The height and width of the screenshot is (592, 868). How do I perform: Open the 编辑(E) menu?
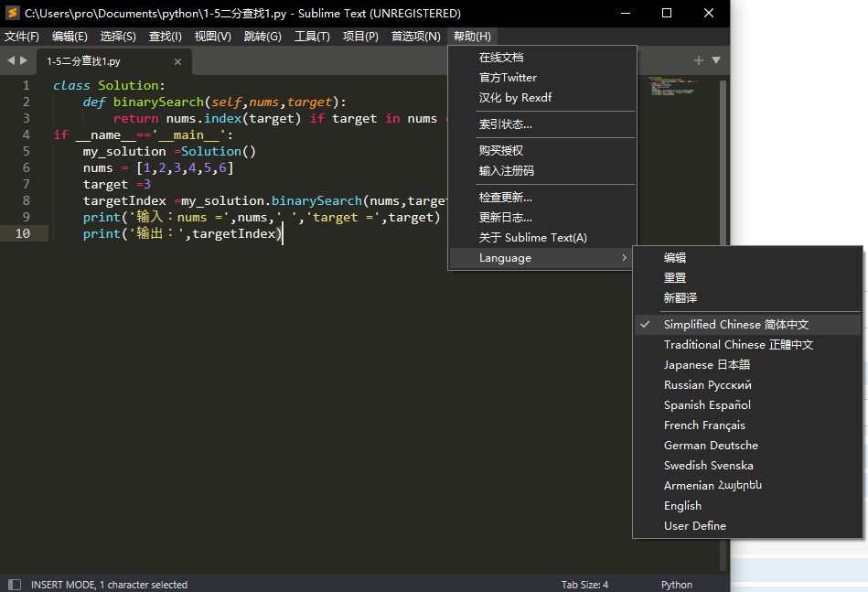[x=70, y=36]
